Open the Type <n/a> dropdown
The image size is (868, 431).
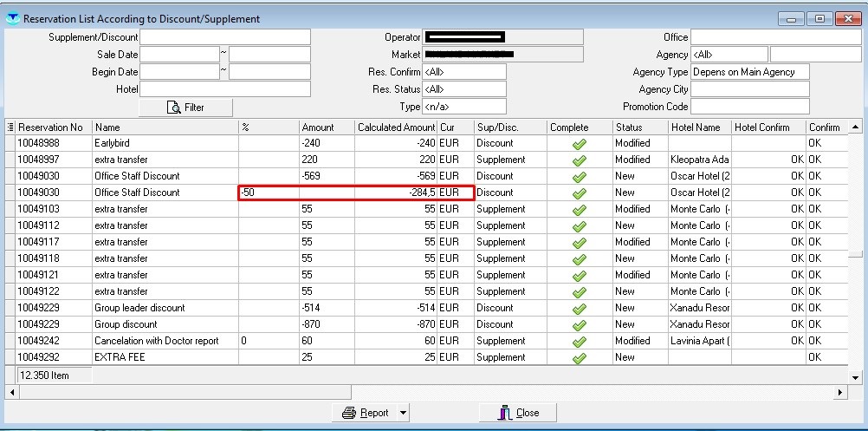tap(463, 107)
